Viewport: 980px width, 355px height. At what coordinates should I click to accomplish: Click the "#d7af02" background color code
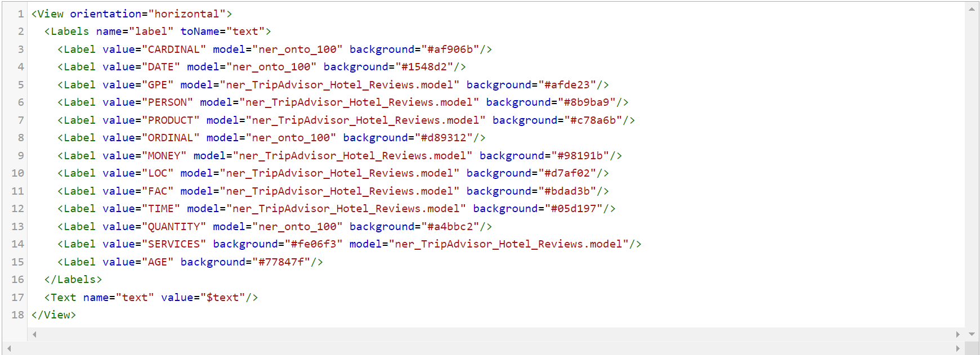pos(567,173)
